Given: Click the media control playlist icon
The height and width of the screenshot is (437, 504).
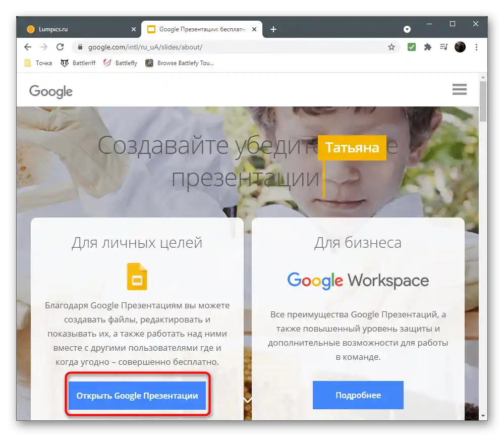Looking at the screenshot, I should pos(443,47).
